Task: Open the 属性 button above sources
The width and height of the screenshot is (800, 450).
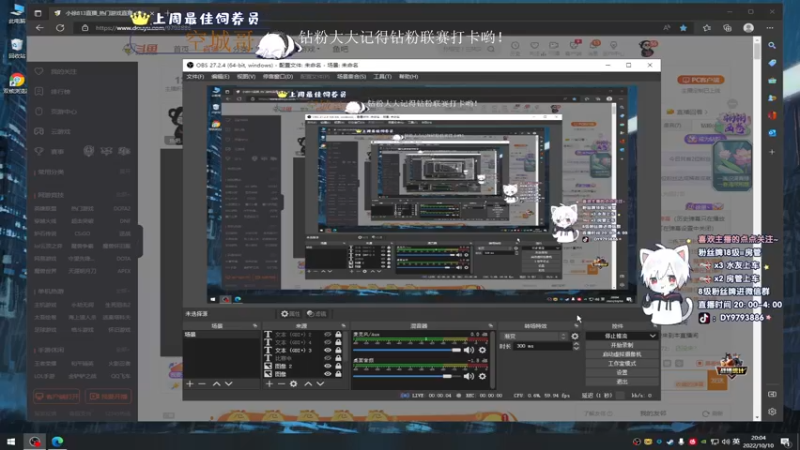Action: [290, 314]
